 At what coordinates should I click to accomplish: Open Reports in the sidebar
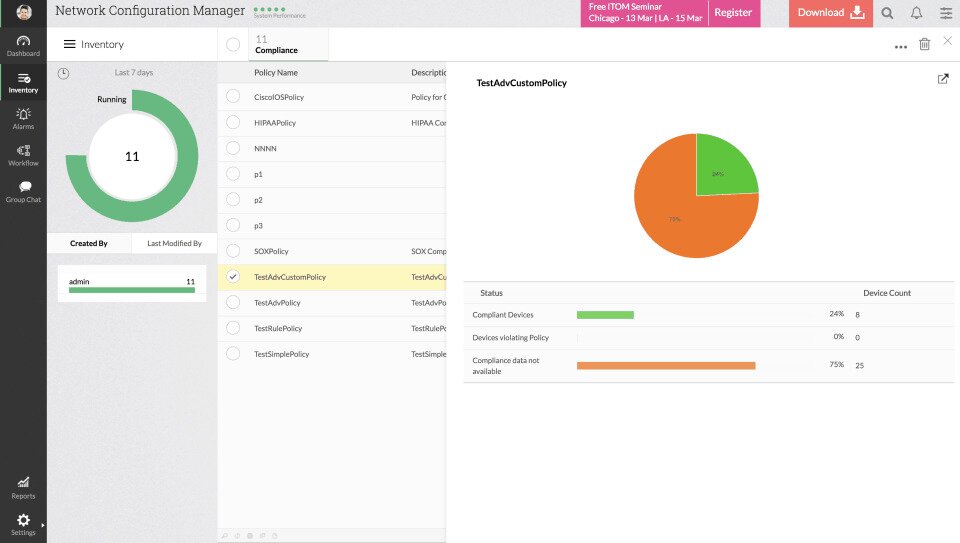coord(23,488)
